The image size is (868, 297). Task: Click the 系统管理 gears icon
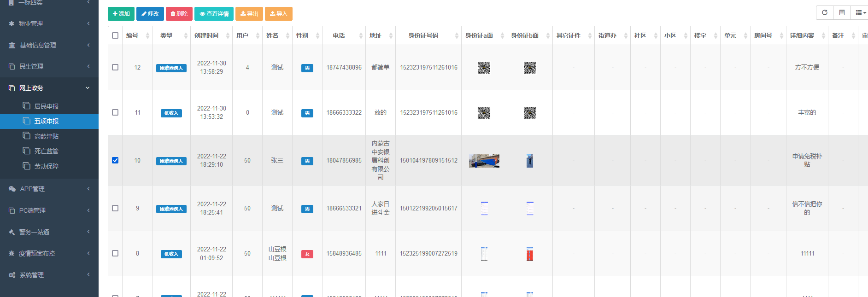pos(12,275)
